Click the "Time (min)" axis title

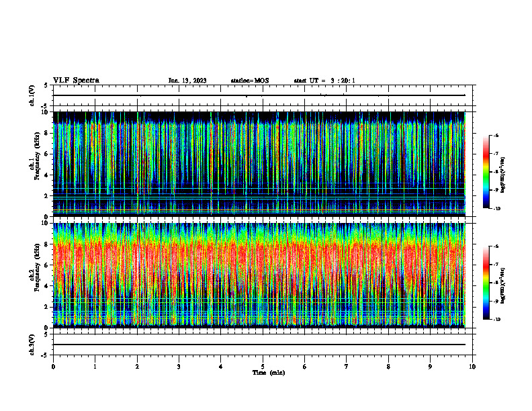[269, 373]
